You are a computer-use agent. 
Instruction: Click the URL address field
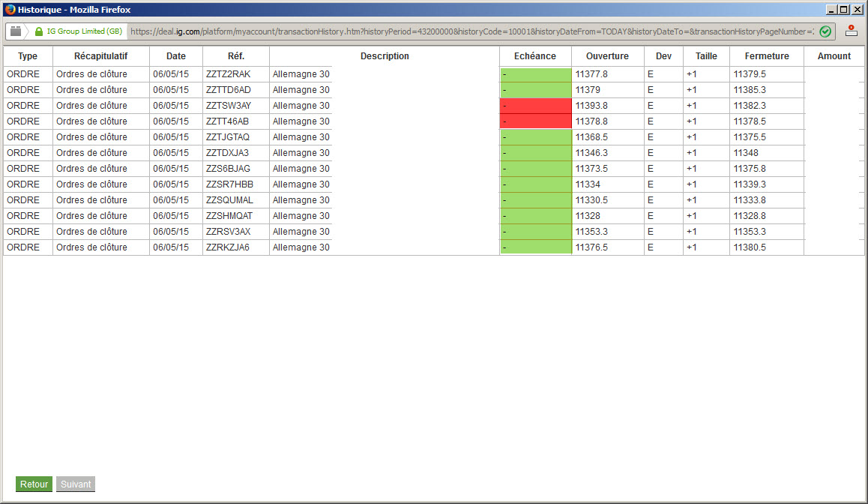coord(471,31)
